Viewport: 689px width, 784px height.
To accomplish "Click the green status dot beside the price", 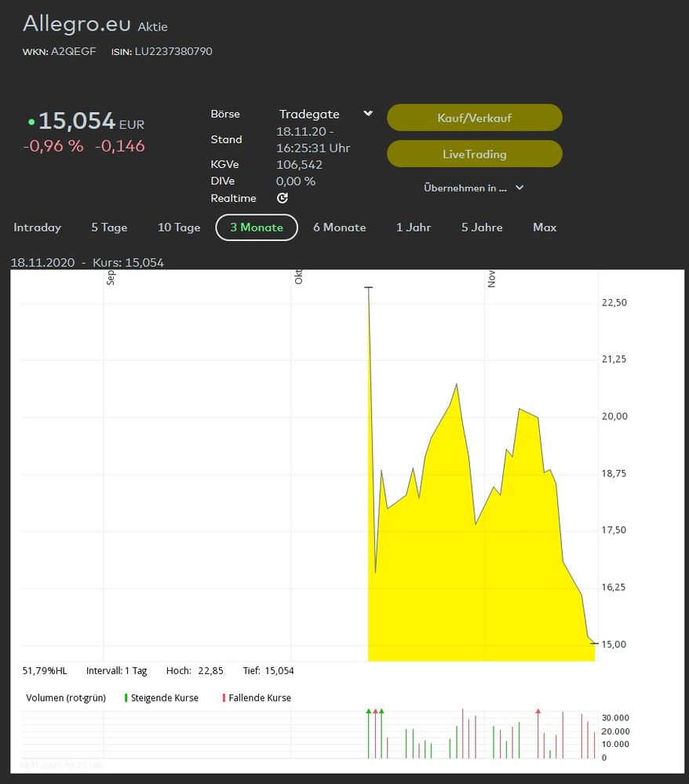I will click(31, 122).
